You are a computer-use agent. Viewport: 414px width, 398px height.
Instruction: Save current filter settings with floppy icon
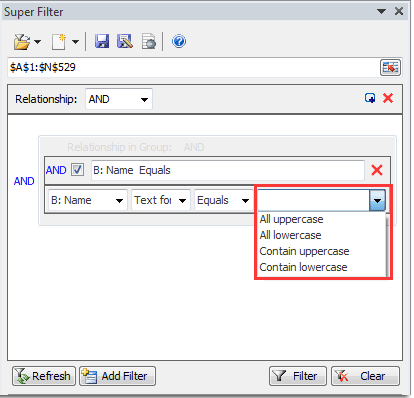(x=102, y=42)
